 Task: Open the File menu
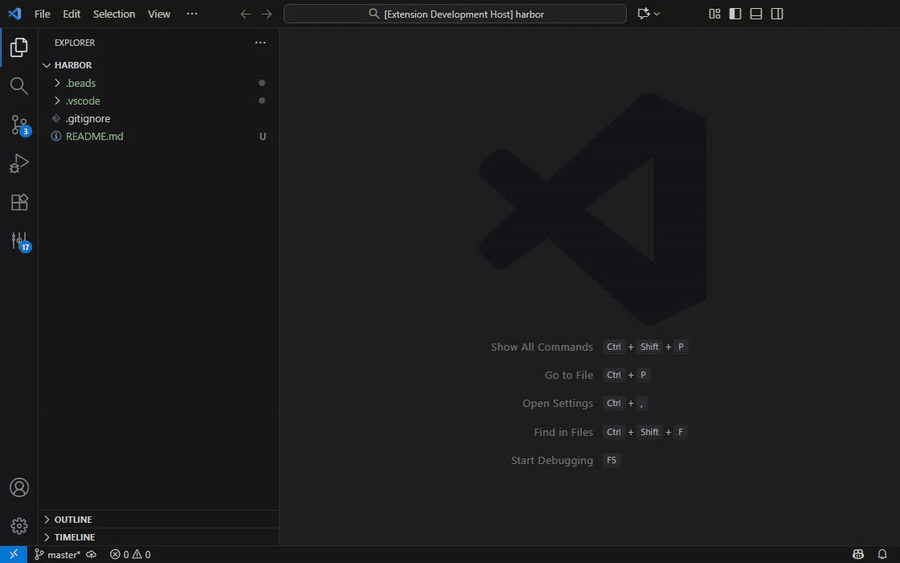42,14
